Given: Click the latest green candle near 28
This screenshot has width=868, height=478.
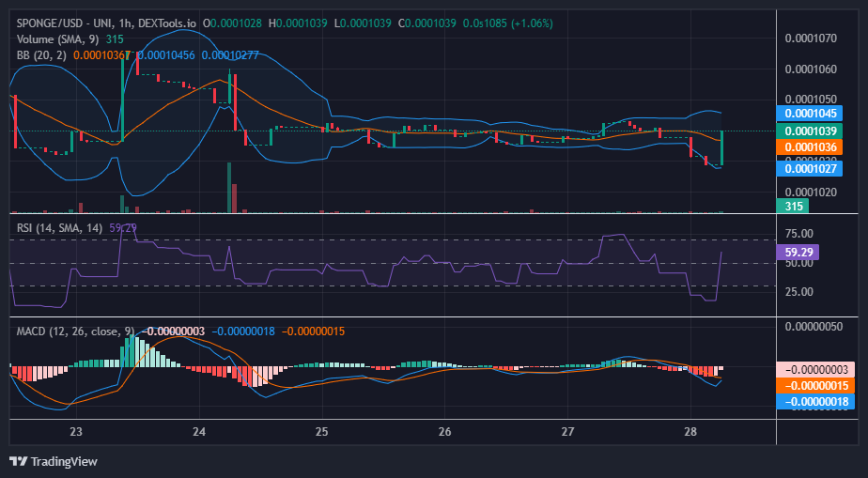Looking at the screenshot, I should [721, 147].
